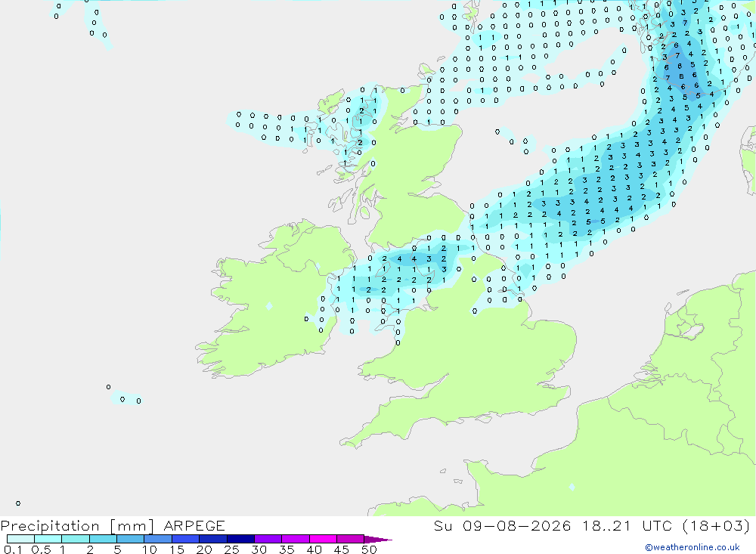Click the legend value label '35'

pos(287,549)
